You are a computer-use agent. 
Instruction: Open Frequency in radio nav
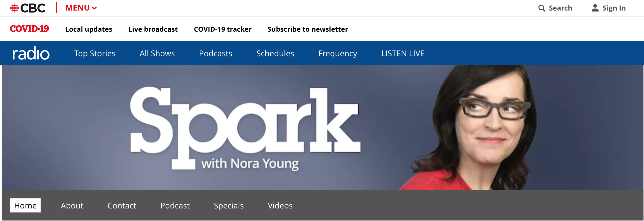point(338,53)
